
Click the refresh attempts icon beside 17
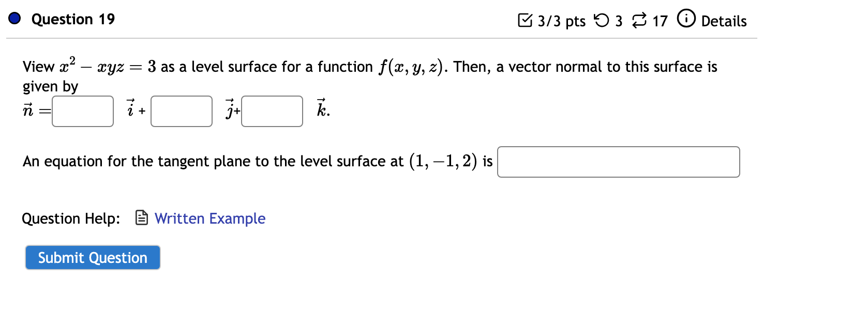click(x=640, y=20)
